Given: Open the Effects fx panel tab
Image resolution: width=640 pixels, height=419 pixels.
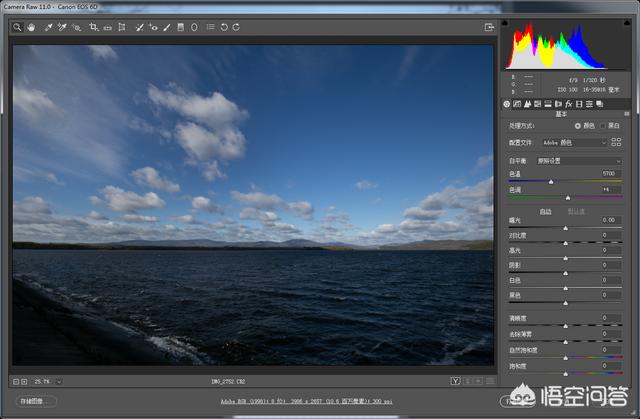Looking at the screenshot, I should 569,104.
